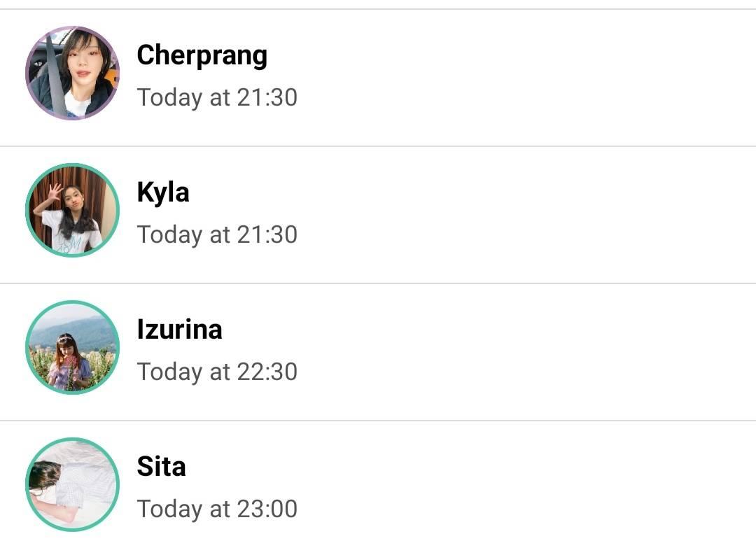Viewport: 756px width, 548px height.
Task: Tap the Izurina name text
Action: 179,330
